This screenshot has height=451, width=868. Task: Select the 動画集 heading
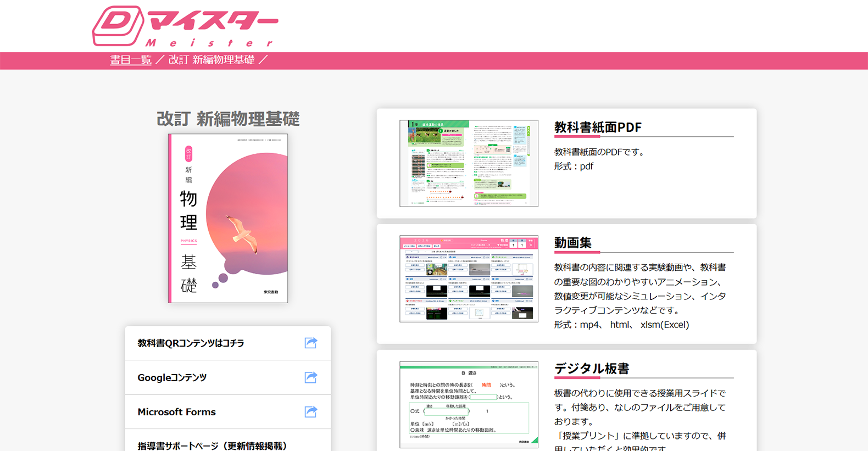click(x=573, y=243)
